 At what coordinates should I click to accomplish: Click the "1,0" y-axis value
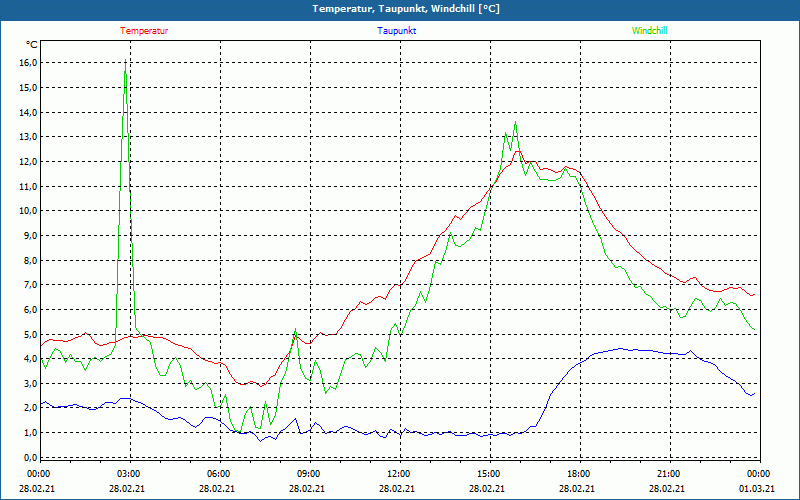[31, 433]
